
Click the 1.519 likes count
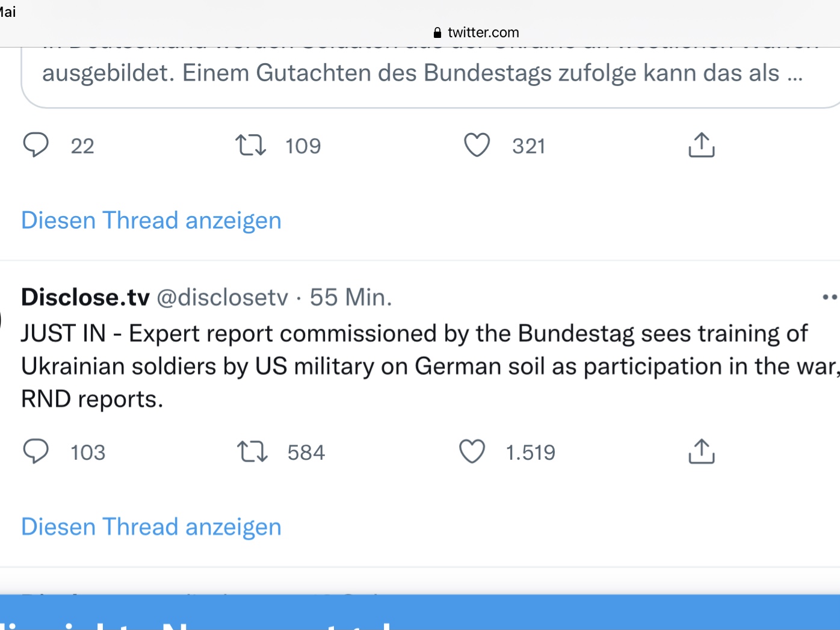pyautogui.click(x=530, y=452)
